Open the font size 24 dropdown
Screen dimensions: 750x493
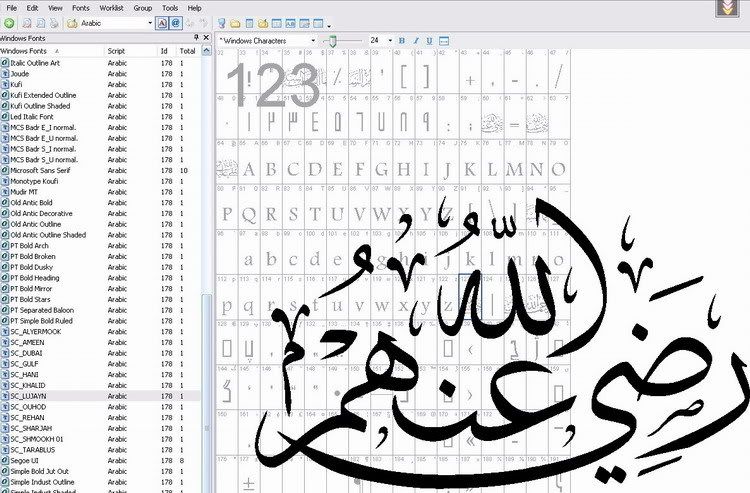pos(390,41)
